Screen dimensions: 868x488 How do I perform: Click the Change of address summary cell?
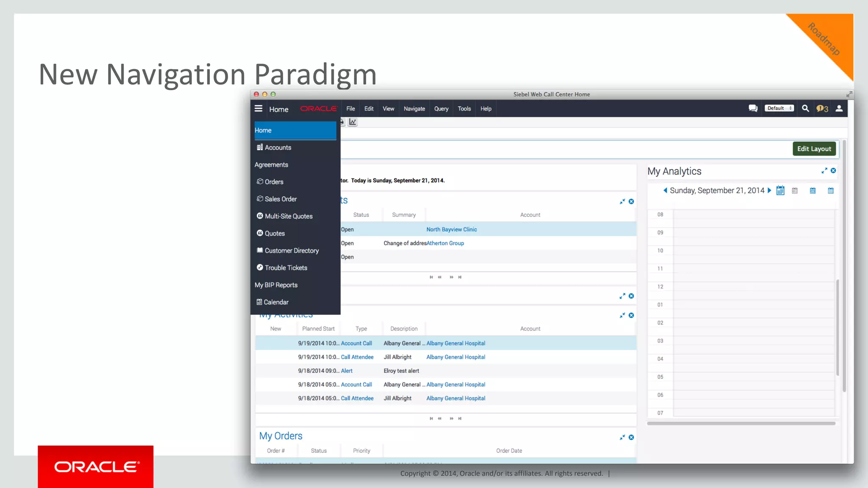pos(405,243)
